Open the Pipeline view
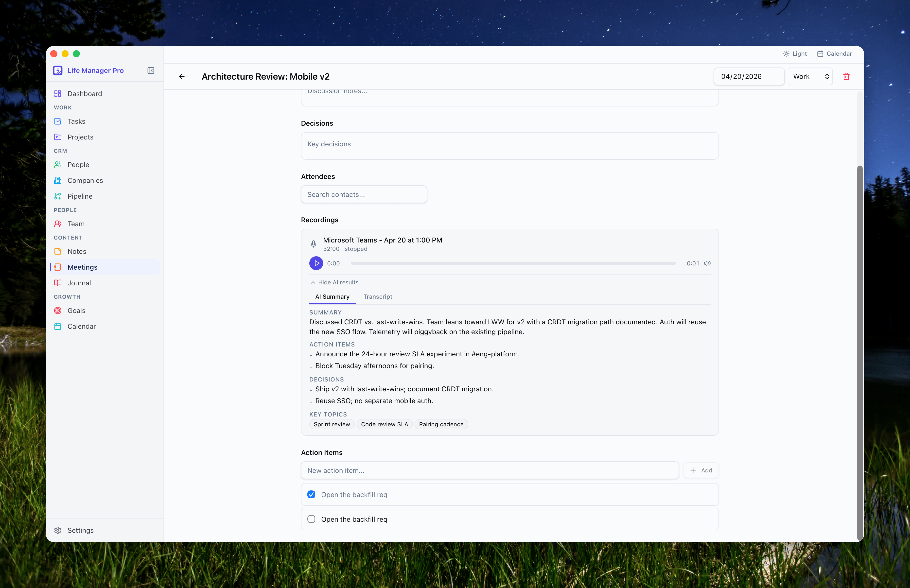The height and width of the screenshot is (588, 910). pos(105,196)
